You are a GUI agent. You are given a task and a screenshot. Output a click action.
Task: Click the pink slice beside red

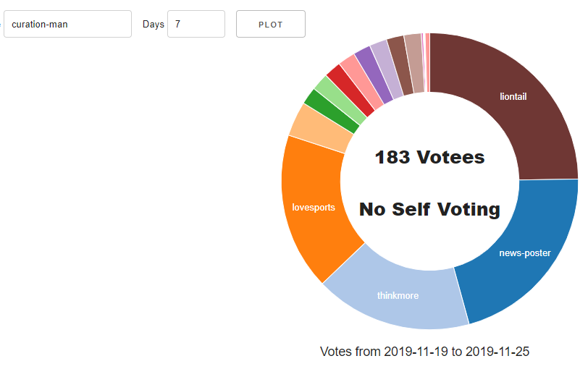point(361,82)
